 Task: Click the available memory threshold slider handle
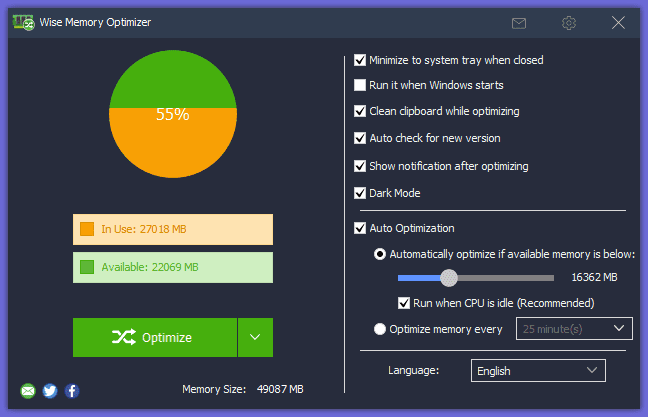pos(449,278)
